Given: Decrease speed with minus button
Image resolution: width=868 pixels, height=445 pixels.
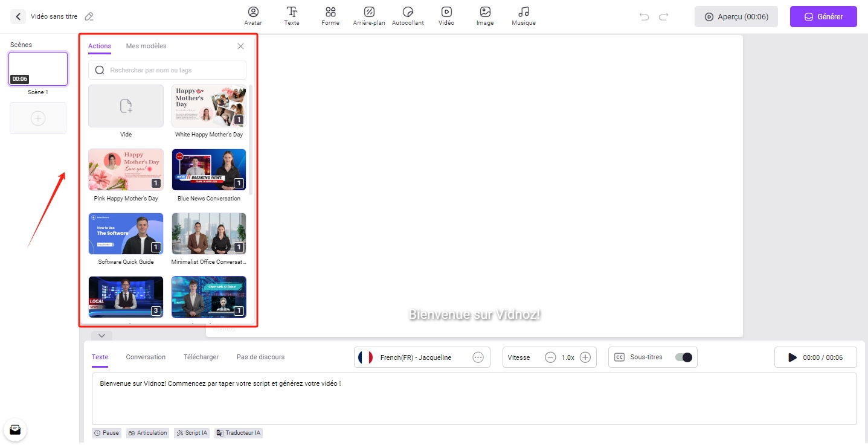Looking at the screenshot, I should 550,357.
